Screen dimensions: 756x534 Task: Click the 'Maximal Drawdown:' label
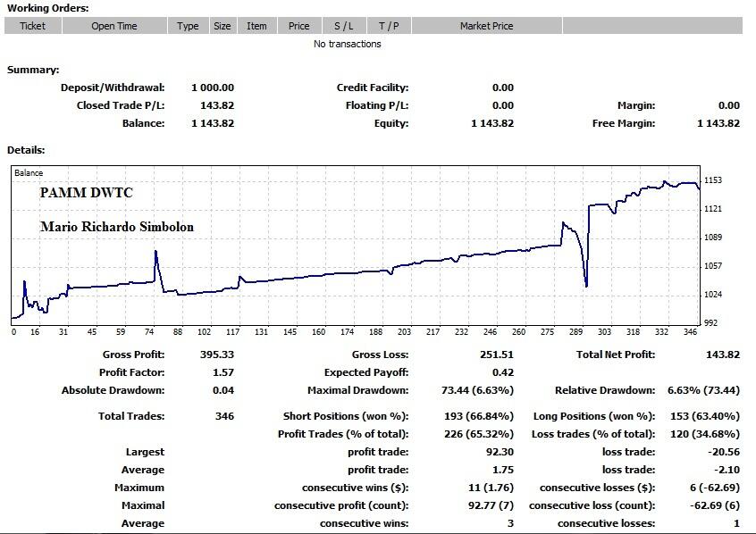pyautogui.click(x=357, y=390)
